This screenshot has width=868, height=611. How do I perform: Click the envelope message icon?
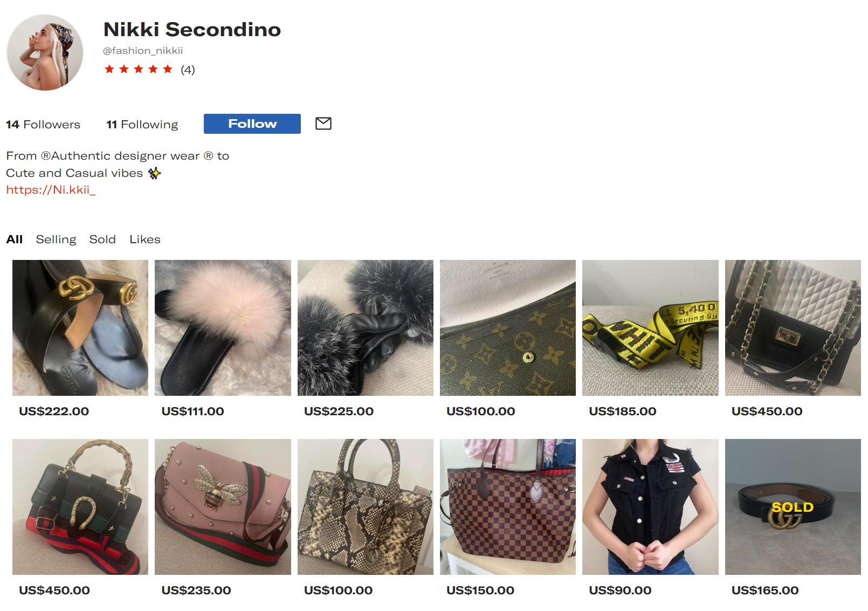pyautogui.click(x=323, y=123)
